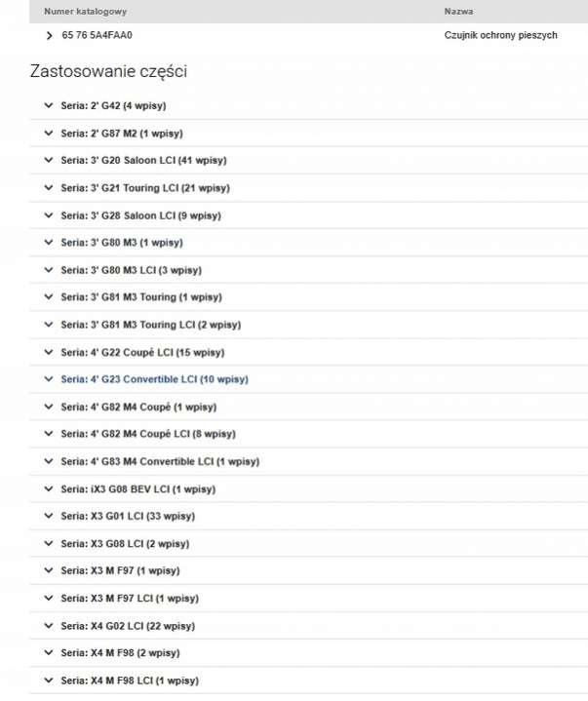Click chevron beside 4' G82 M4 Coupé LCI
The width and height of the screenshot is (588, 701).
[x=47, y=434]
